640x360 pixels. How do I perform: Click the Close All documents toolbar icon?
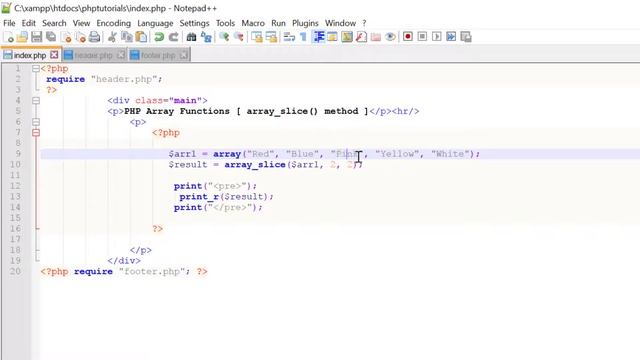pyautogui.click(x=80, y=37)
